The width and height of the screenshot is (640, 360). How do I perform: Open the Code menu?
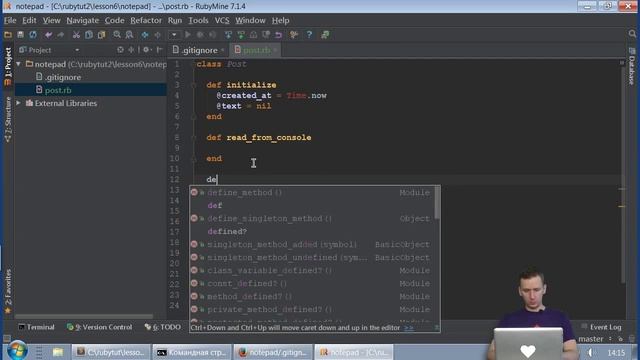(114, 20)
